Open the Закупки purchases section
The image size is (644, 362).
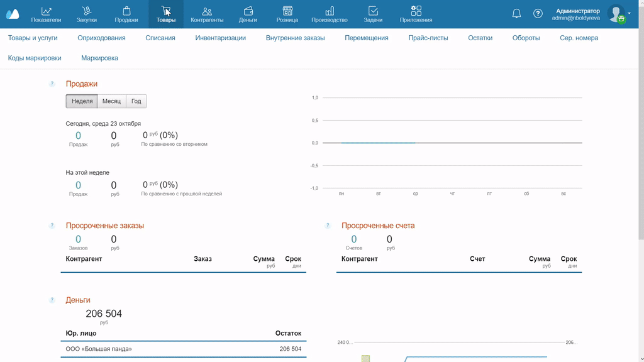[87, 14]
